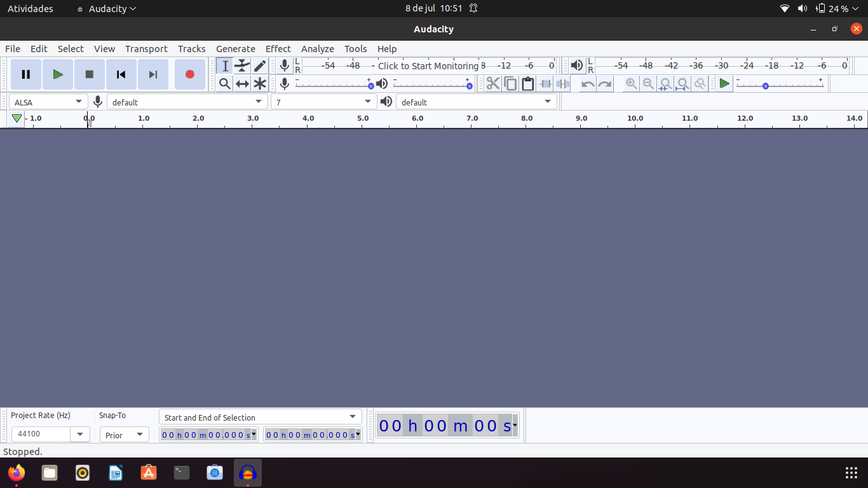Viewport: 868px width, 488px height.
Task: Select the Time Shift tool
Action: 242,83
